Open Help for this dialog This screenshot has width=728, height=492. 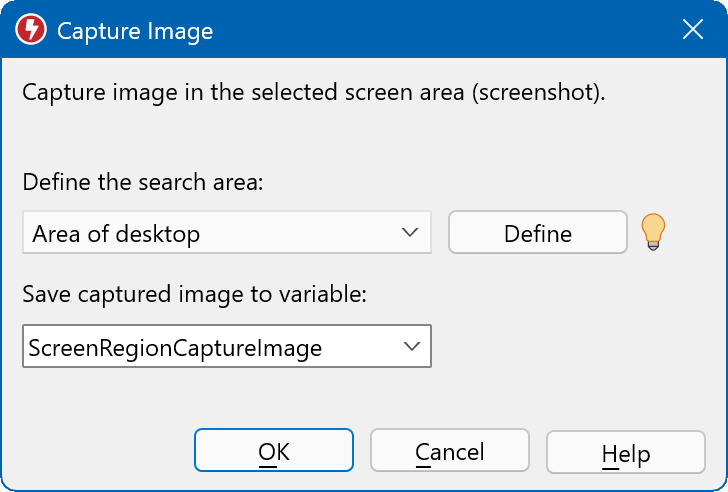(625, 453)
